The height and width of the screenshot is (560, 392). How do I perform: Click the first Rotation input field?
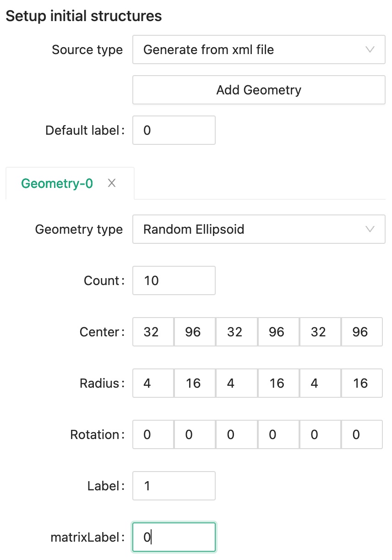[x=153, y=434]
